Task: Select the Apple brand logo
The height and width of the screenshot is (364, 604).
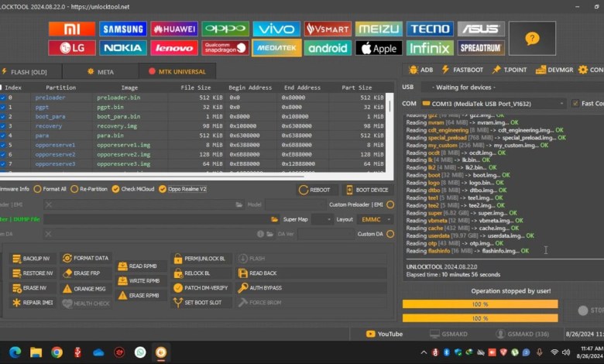Action: pos(379,48)
